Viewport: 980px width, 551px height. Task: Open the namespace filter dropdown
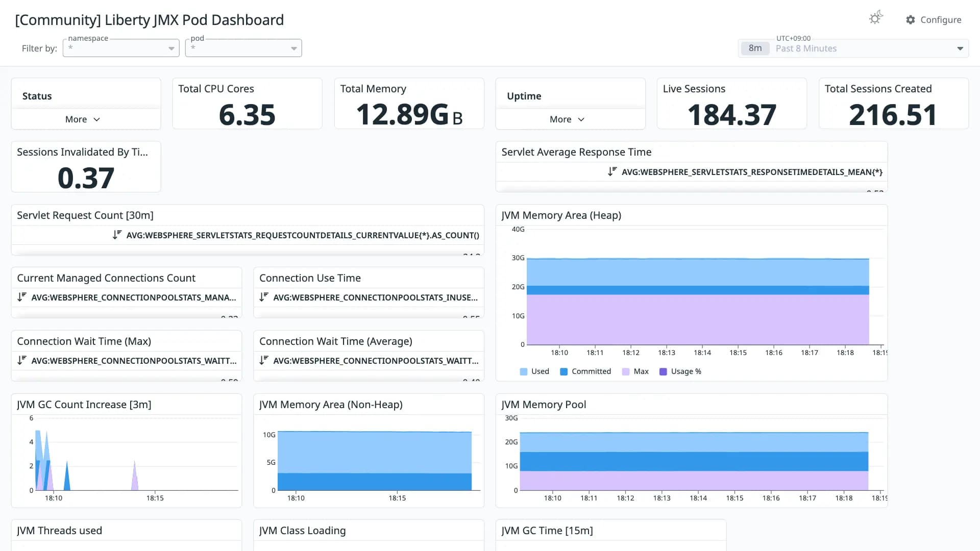coord(121,48)
